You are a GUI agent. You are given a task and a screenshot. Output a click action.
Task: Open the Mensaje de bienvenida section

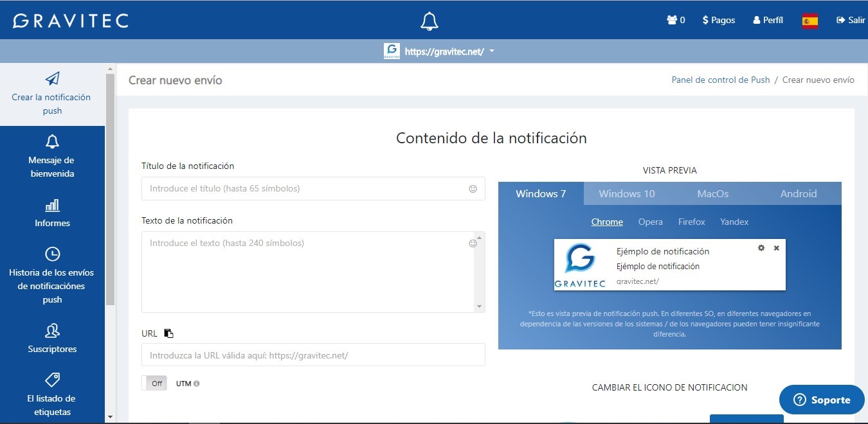tap(52, 157)
